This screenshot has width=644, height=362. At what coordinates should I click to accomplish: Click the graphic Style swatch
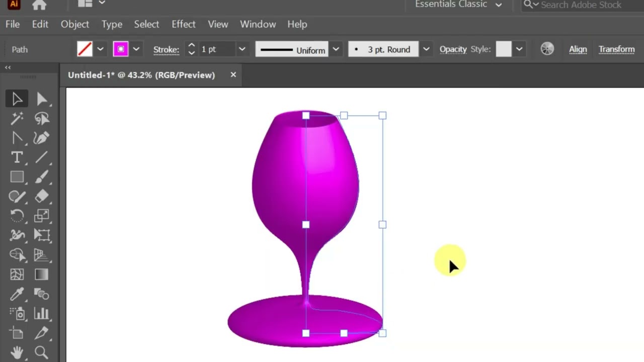click(x=504, y=49)
